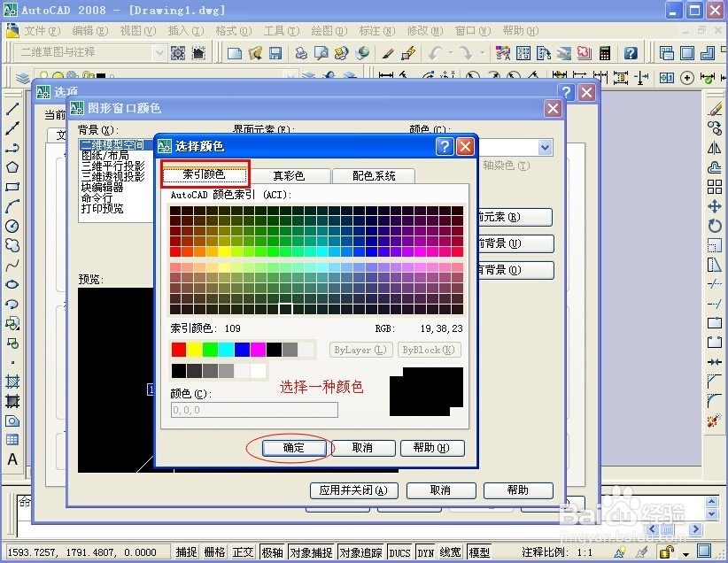This screenshot has width=728, height=563.
Task: Toggle 对象捕捉 (Object Snap) in the status bar
Action: tap(311, 552)
